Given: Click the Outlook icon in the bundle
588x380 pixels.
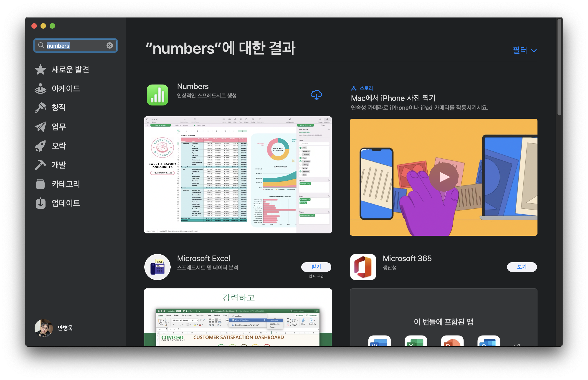Looking at the screenshot, I should click(489, 341).
